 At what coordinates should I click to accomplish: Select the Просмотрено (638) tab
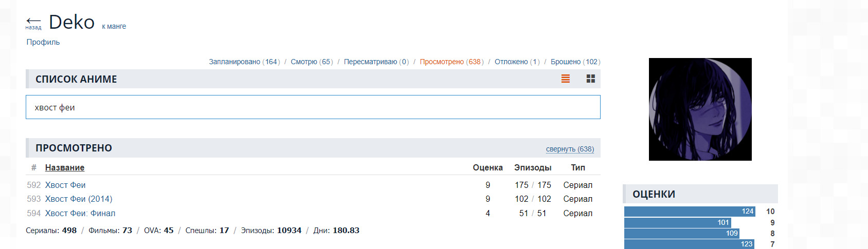point(451,62)
